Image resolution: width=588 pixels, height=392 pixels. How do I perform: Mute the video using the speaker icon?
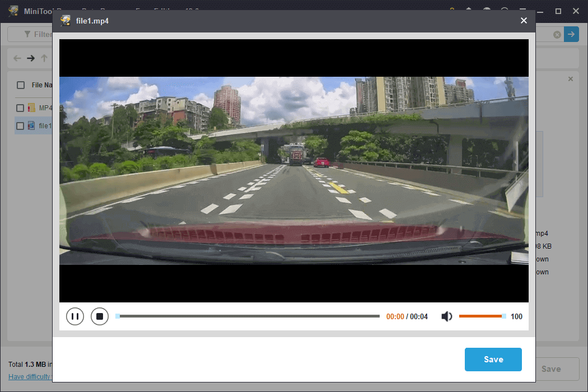coord(446,316)
